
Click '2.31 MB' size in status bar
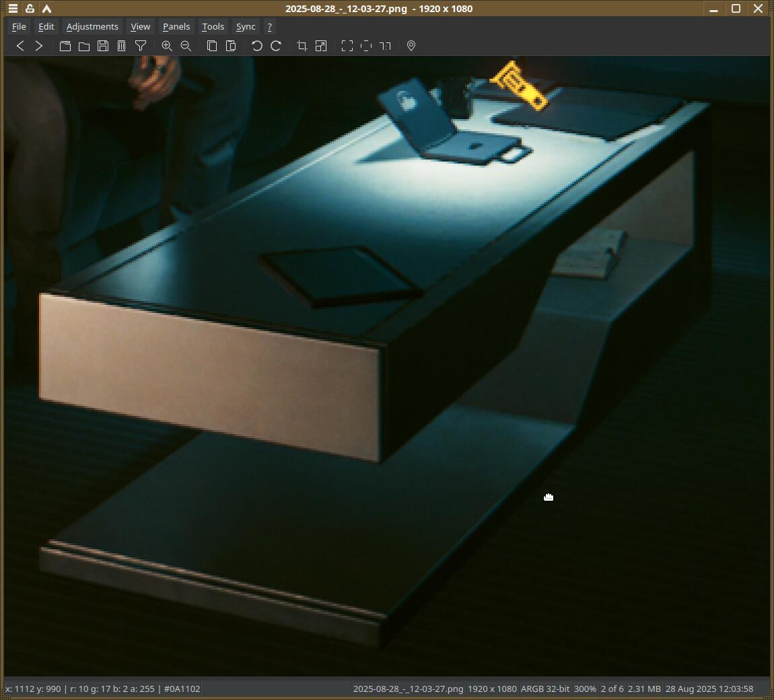tap(644, 689)
